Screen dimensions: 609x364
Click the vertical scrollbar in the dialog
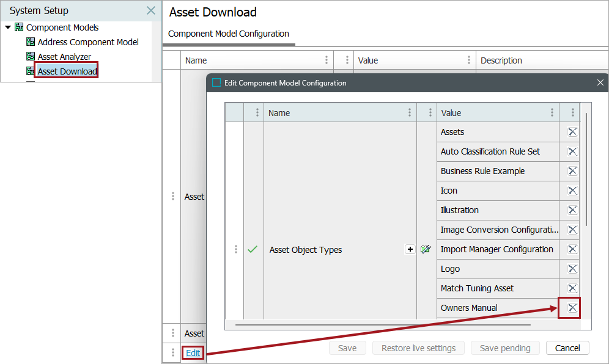point(586,170)
